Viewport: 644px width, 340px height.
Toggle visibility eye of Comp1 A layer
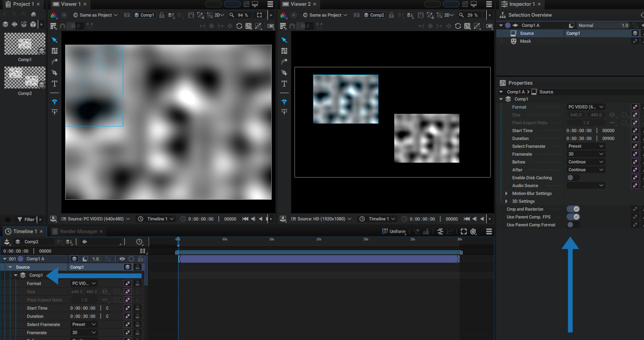click(122, 259)
